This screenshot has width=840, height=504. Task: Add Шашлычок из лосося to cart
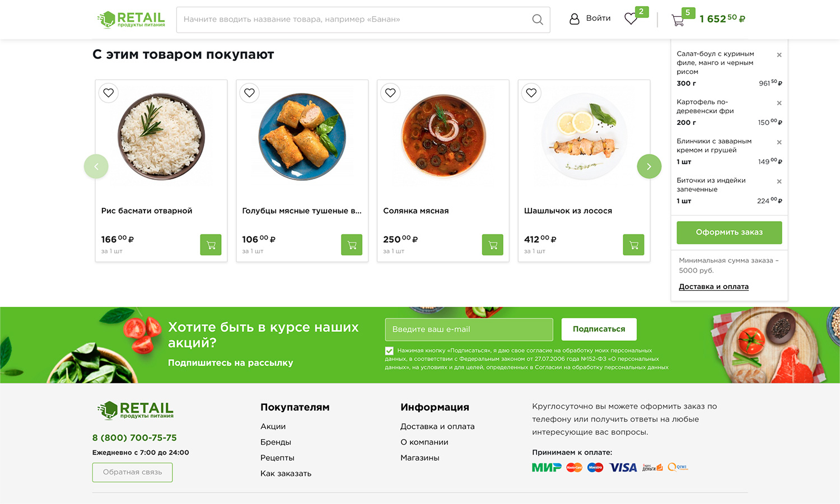pyautogui.click(x=633, y=245)
